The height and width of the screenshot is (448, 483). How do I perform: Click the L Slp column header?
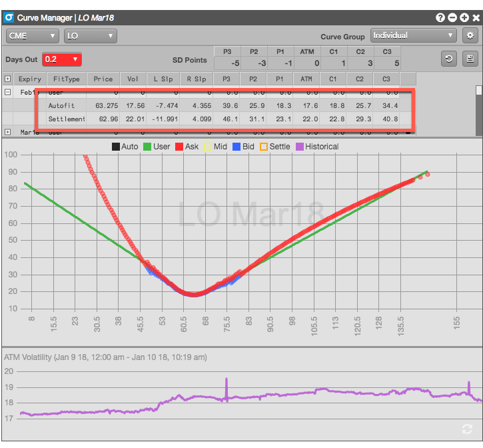click(x=163, y=79)
